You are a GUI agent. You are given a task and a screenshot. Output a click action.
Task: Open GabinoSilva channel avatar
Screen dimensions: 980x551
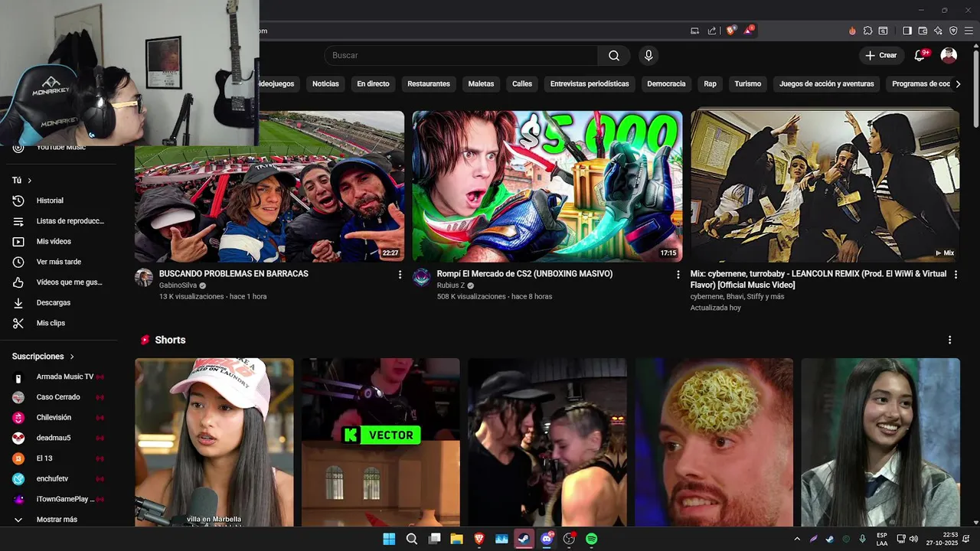pos(144,277)
